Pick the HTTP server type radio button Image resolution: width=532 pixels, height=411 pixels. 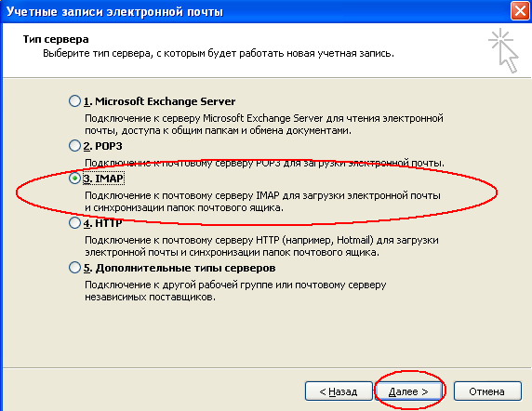click(74, 223)
